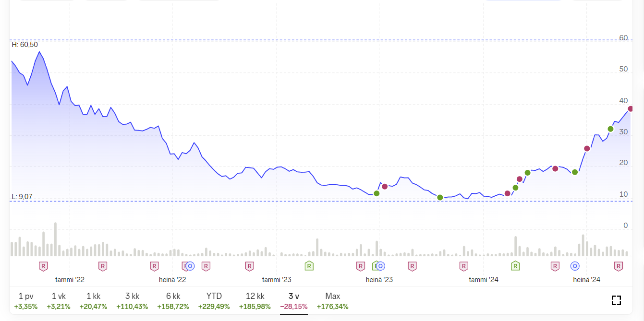Open the rightmost pink R report marker
644x321 pixels.
619,266
